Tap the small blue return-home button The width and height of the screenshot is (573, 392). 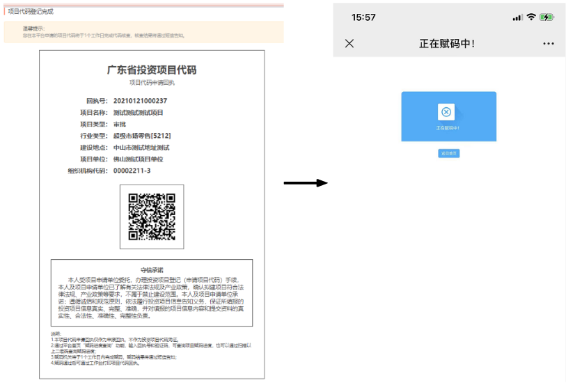point(449,153)
